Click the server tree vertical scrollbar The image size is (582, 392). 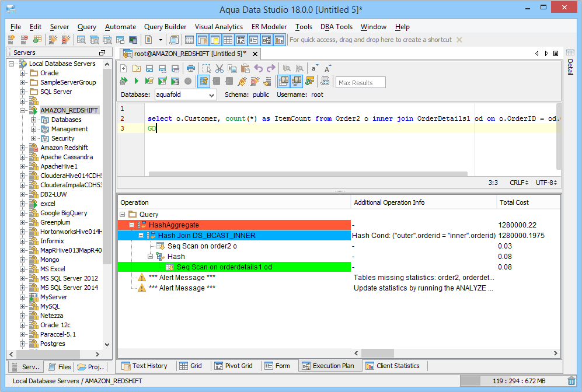107,167
